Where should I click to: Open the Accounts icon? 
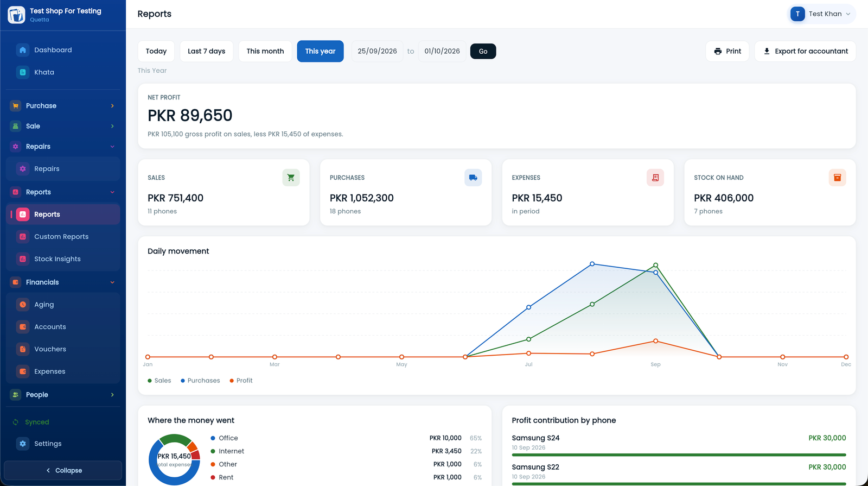tap(23, 327)
